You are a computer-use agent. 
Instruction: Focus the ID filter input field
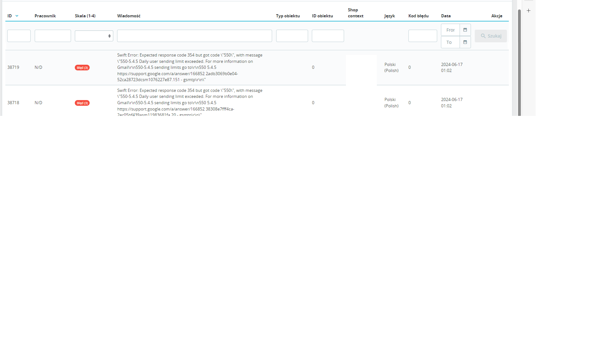[19, 36]
